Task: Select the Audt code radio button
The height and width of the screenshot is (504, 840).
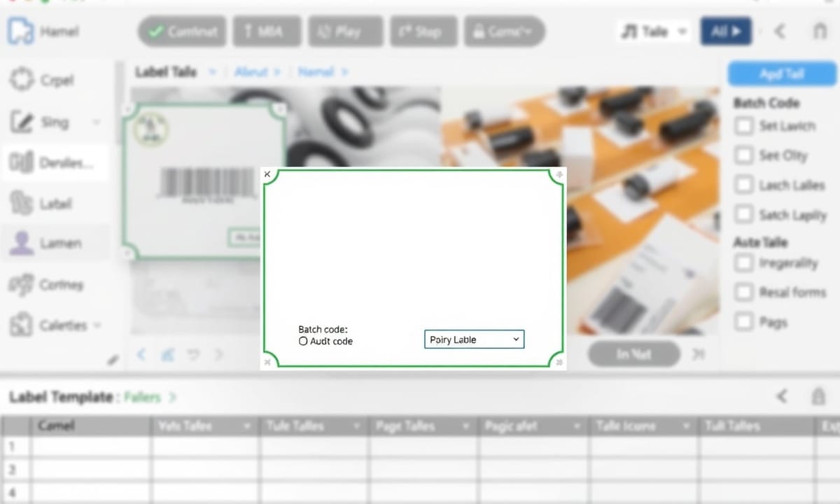Action: click(303, 342)
